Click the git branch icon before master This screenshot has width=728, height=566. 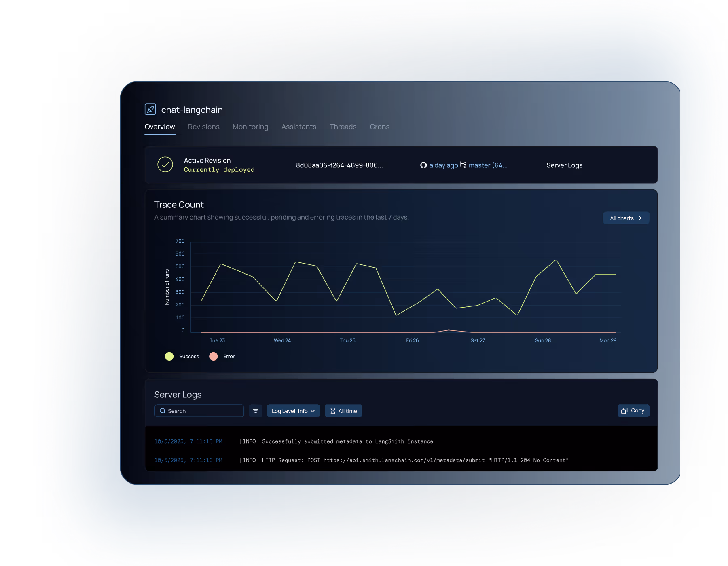pos(463,165)
